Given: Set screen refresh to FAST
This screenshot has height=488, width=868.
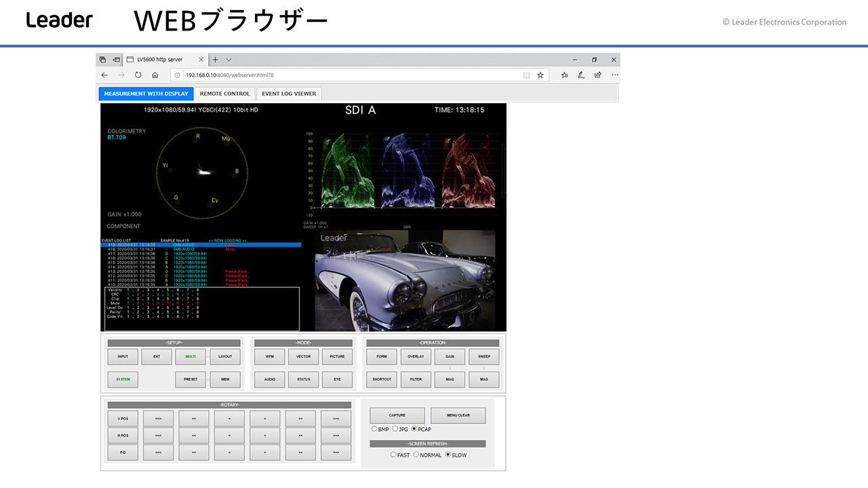Looking at the screenshot, I should click(x=393, y=455).
